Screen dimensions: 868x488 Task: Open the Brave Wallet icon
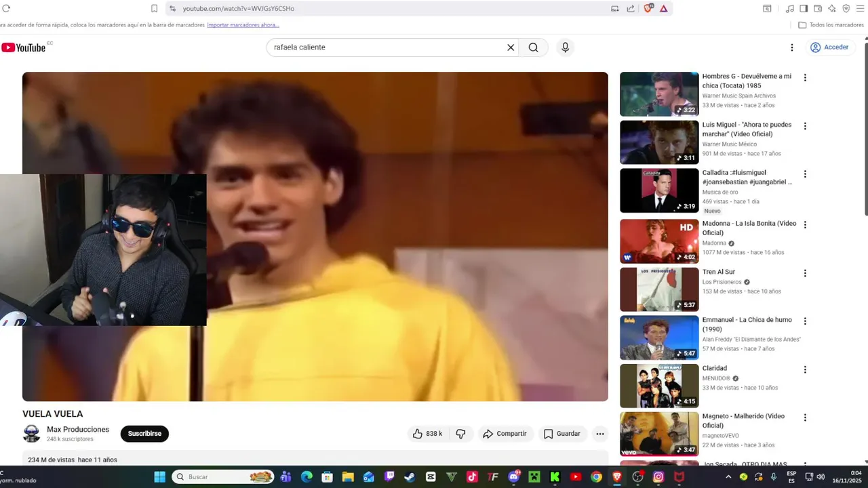click(x=818, y=8)
